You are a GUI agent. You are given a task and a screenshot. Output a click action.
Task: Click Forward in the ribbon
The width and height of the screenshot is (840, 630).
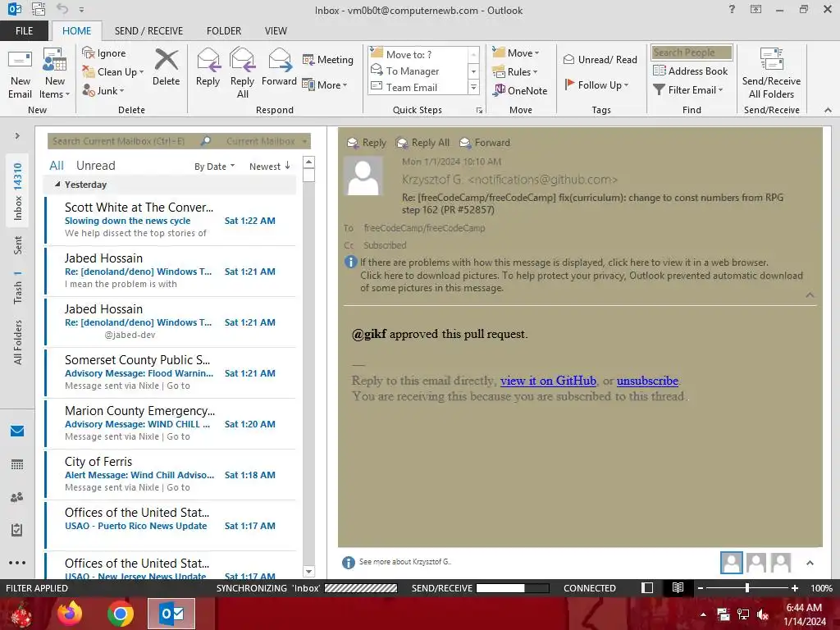[279, 67]
